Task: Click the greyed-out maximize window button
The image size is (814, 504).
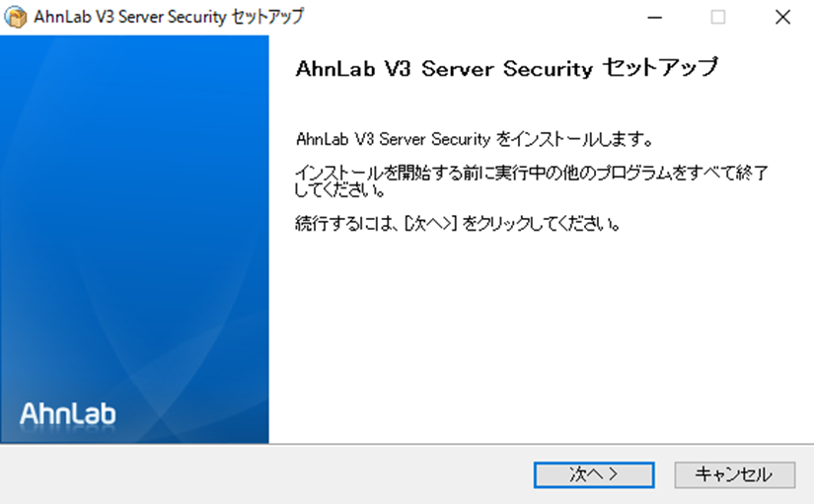Action: (718, 17)
